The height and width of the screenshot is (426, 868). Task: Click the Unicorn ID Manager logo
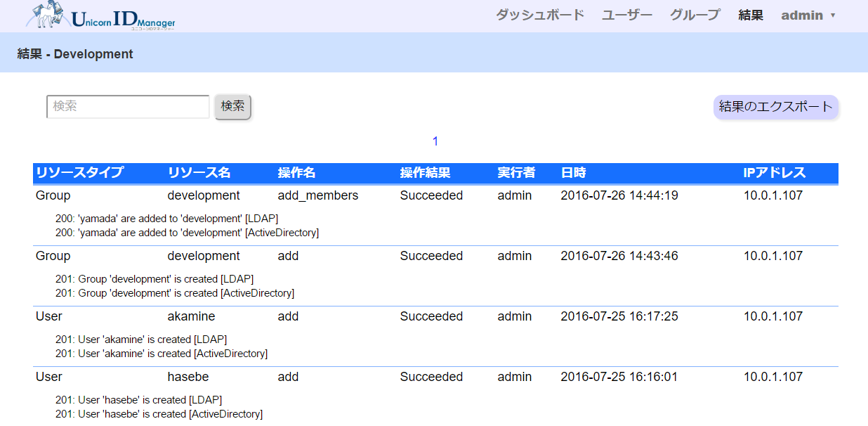point(101,17)
